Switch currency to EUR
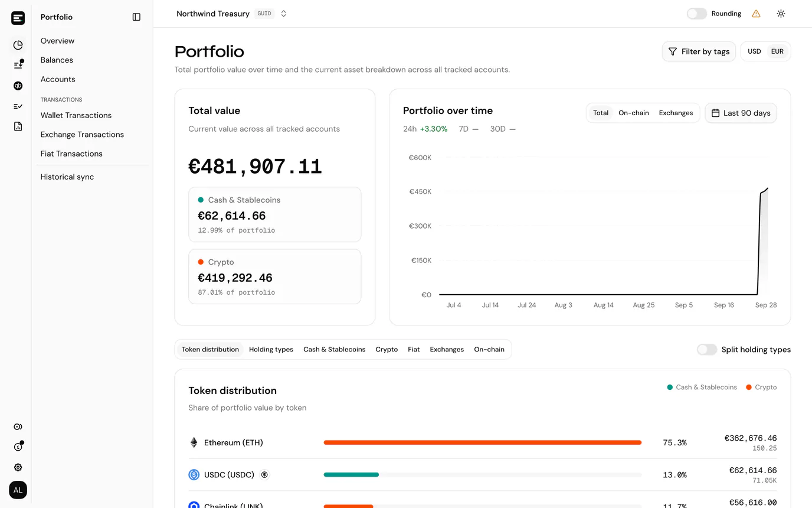 (777, 51)
